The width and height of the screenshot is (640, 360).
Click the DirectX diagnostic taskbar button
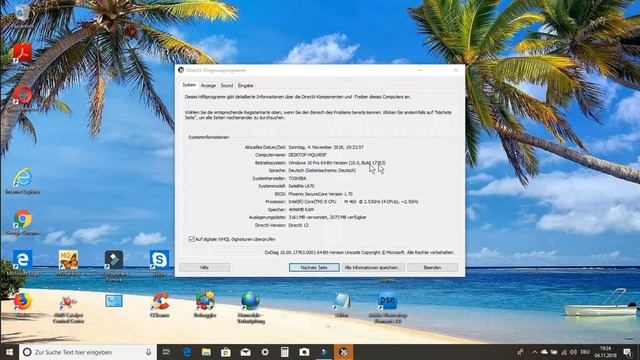click(x=343, y=352)
